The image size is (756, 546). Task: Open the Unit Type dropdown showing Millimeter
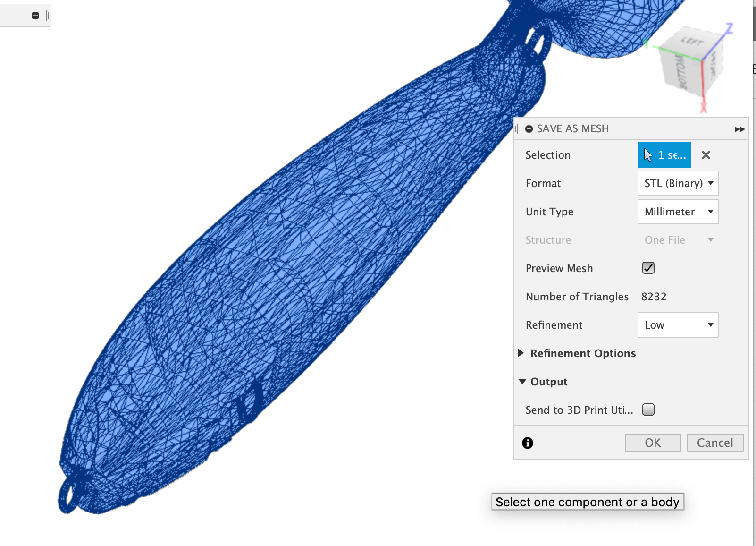(678, 212)
